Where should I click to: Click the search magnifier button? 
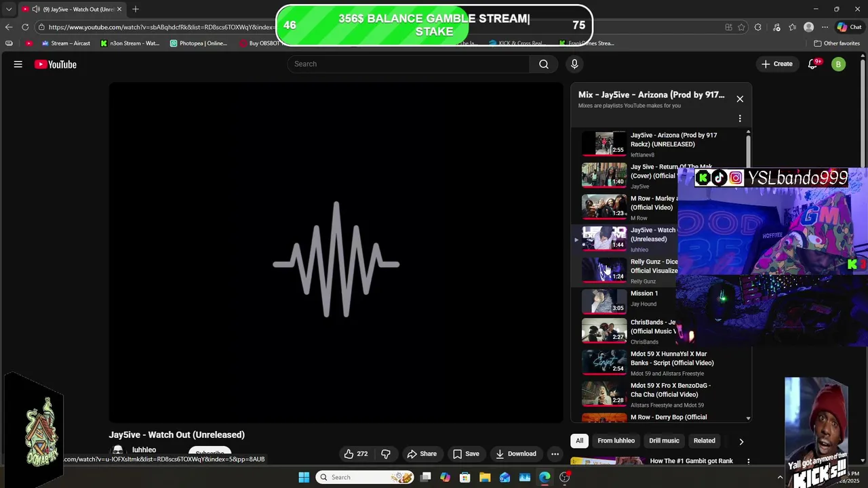tap(544, 64)
